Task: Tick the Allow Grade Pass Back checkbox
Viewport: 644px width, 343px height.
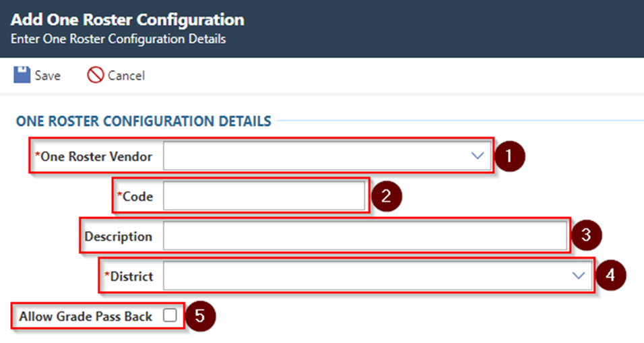Action: tap(170, 315)
